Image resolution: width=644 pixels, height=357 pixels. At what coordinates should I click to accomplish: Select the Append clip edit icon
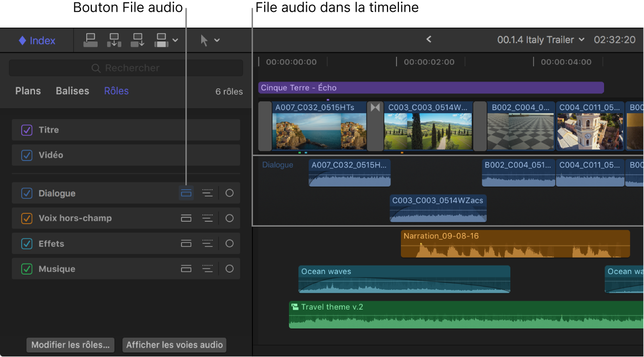coord(138,40)
